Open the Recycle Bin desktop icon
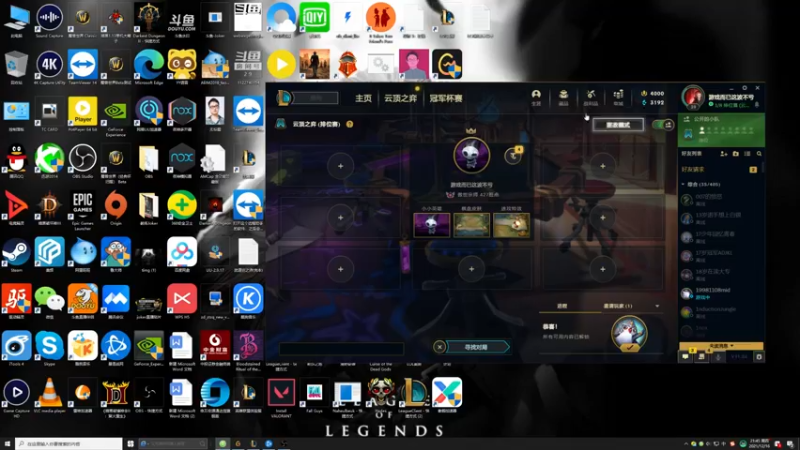 tap(16, 66)
